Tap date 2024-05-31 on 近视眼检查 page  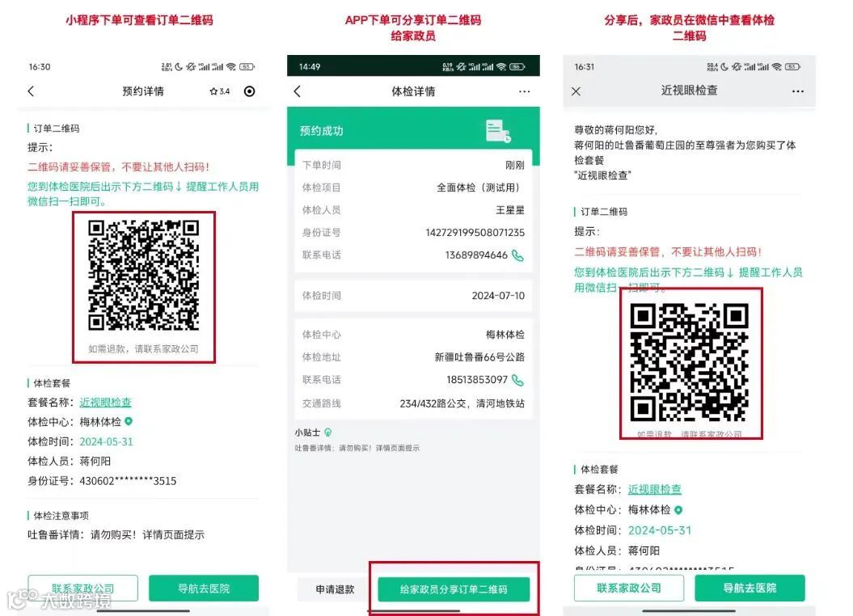click(660, 530)
